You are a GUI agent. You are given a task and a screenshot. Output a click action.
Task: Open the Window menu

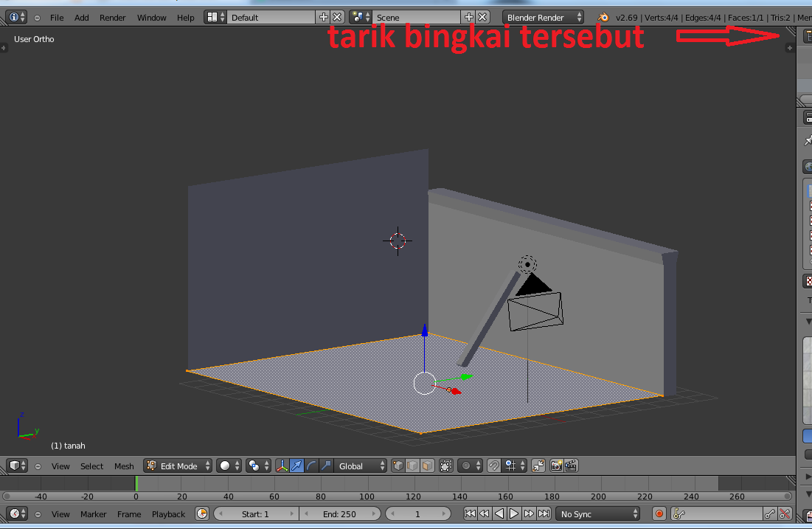(151, 18)
